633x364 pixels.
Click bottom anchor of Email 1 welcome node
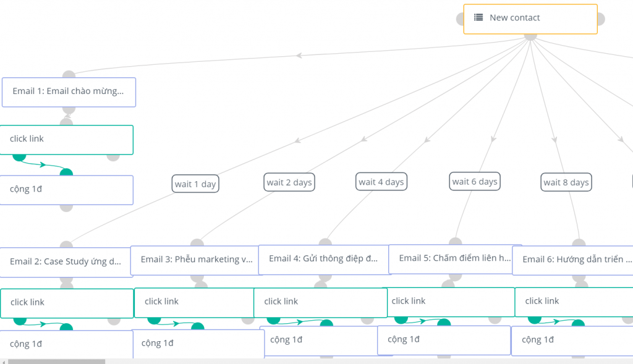pyautogui.click(x=69, y=109)
